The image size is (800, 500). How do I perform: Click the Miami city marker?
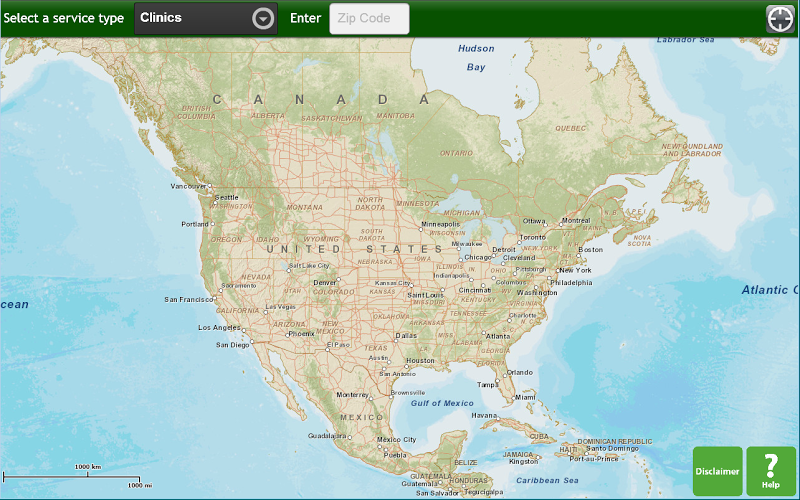tap(513, 399)
